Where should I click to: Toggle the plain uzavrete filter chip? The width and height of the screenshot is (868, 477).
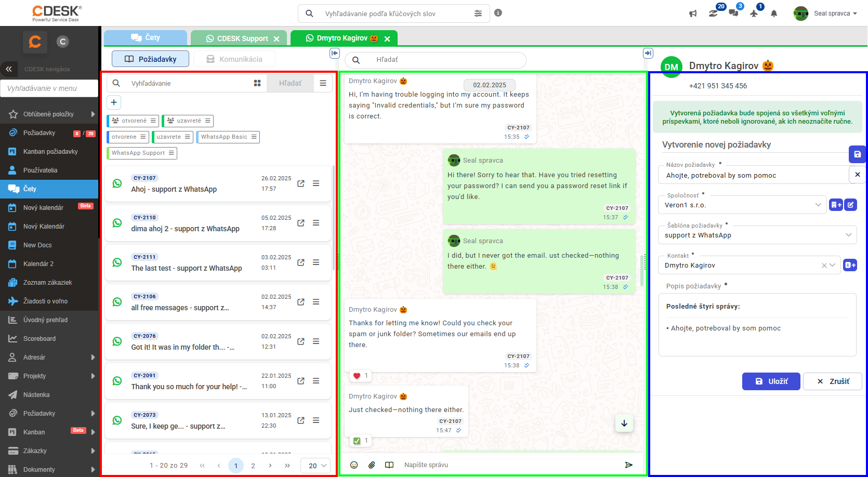pos(173,137)
